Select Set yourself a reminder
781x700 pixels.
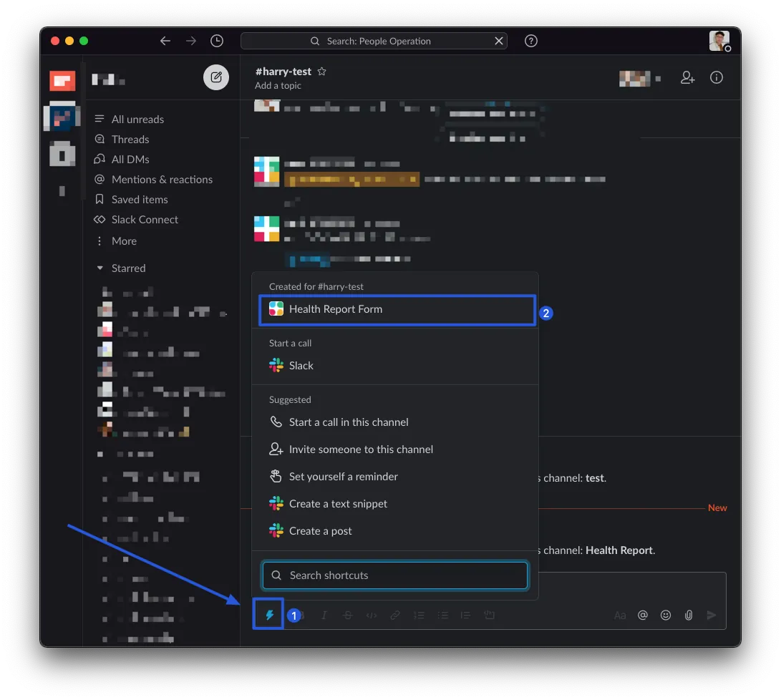(x=343, y=477)
